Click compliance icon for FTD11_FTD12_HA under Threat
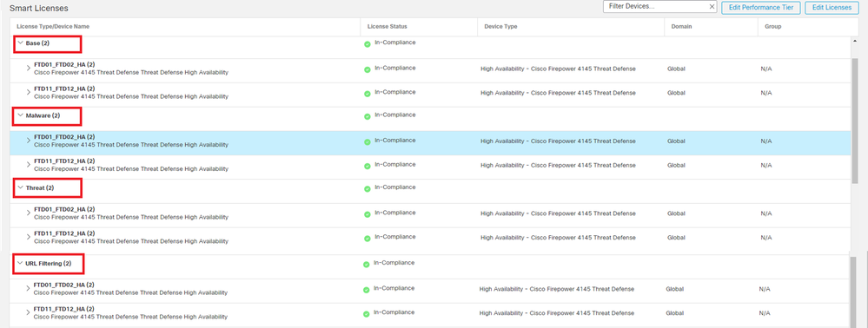868x328 pixels. click(367, 239)
